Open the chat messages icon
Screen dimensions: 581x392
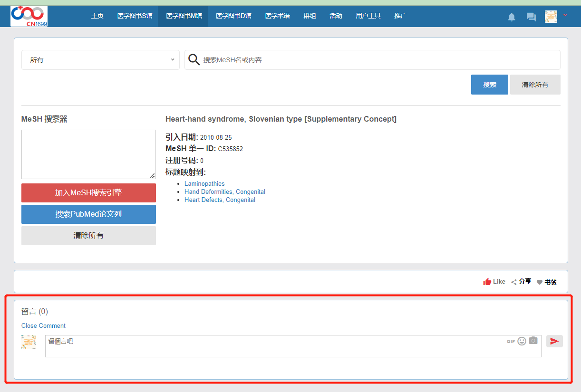coord(531,17)
